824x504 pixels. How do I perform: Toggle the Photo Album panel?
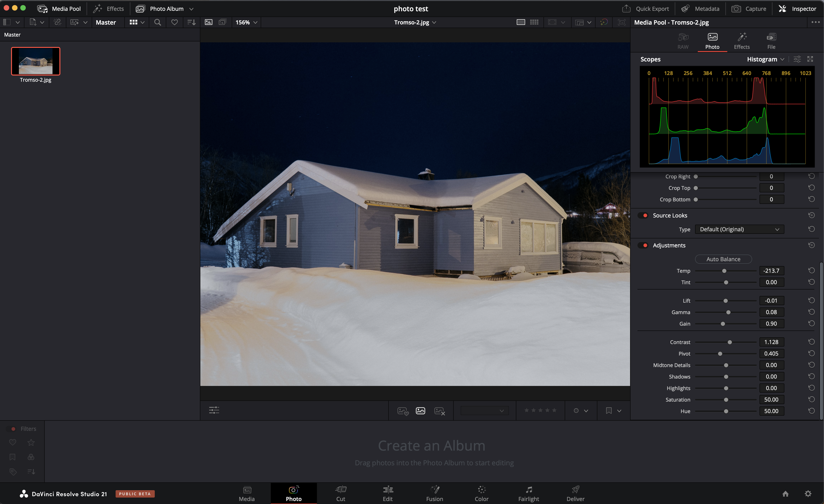pyautogui.click(x=160, y=9)
